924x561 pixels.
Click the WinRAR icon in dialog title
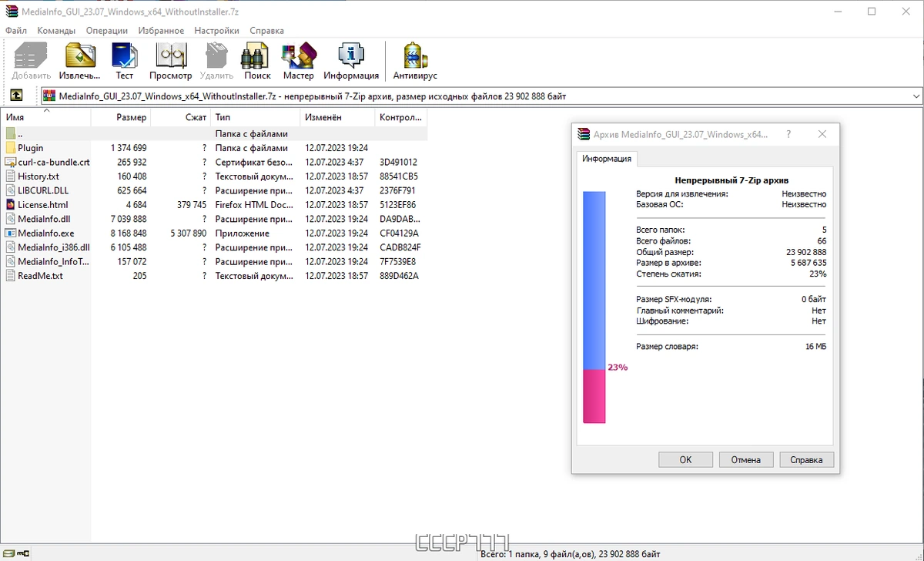tap(584, 134)
